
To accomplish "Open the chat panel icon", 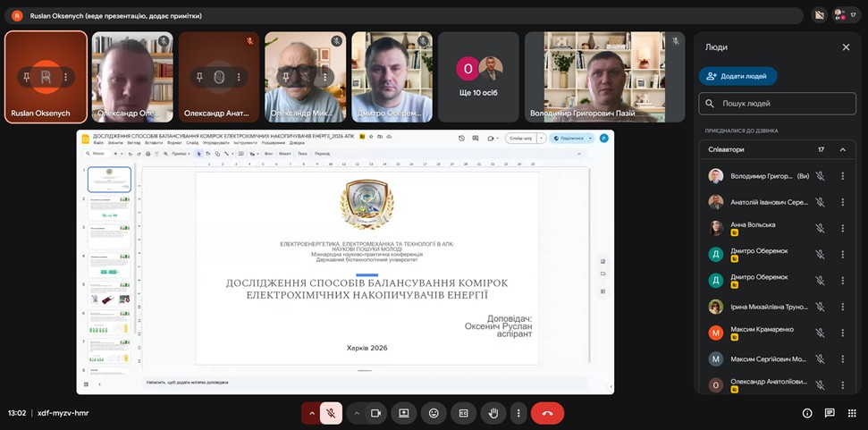I will [x=830, y=413].
